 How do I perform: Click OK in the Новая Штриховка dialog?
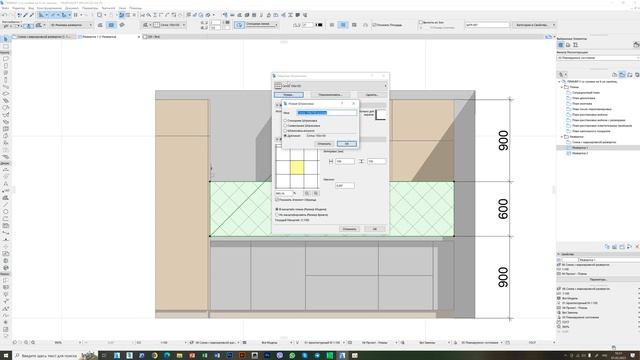tap(347, 144)
